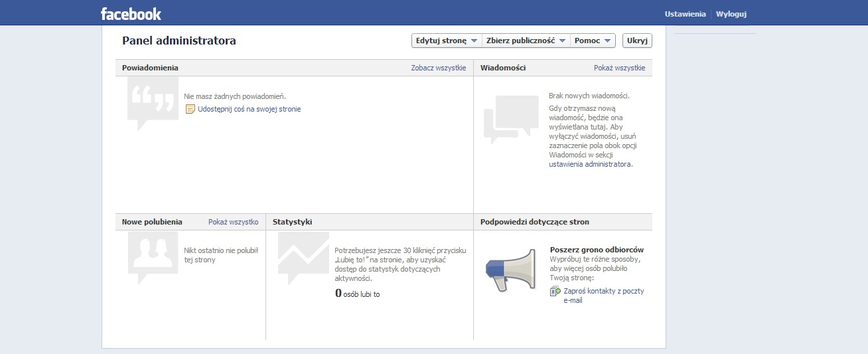Open the Pomoc dropdown menu

[593, 41]
